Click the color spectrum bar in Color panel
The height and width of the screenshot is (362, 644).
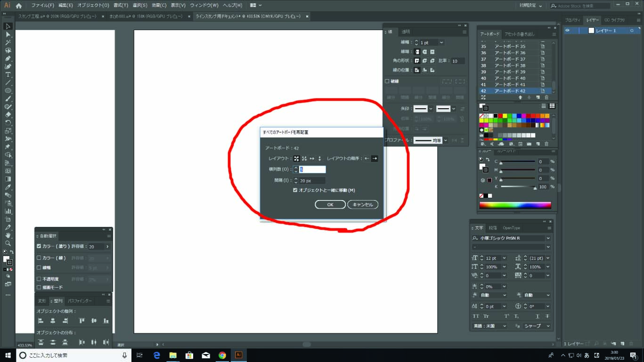pos(515,205)
